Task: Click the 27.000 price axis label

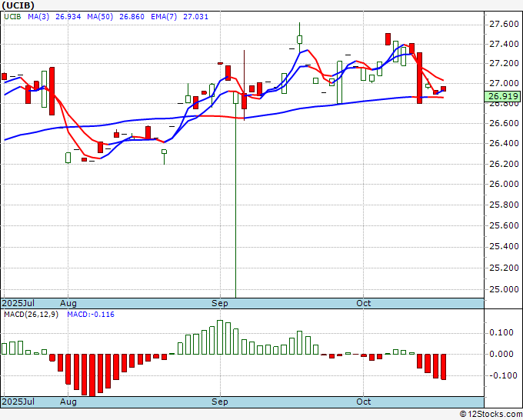Action: (504, 83)
